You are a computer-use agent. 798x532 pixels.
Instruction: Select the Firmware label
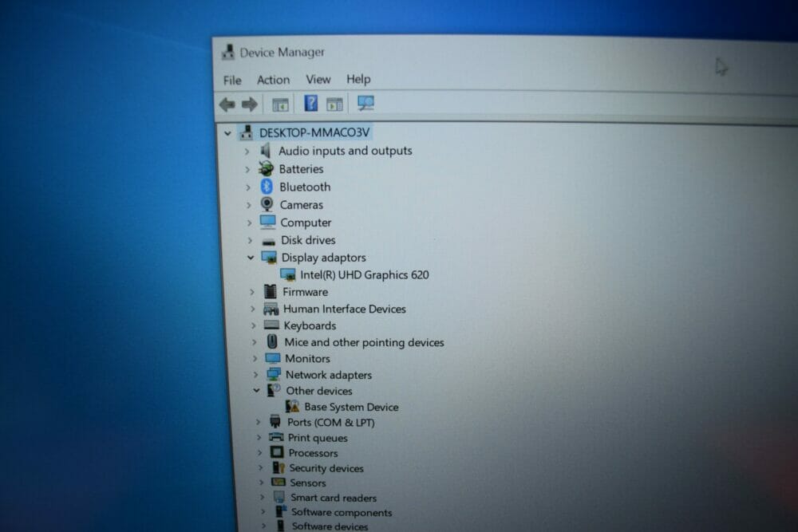[x=306, y=292]
